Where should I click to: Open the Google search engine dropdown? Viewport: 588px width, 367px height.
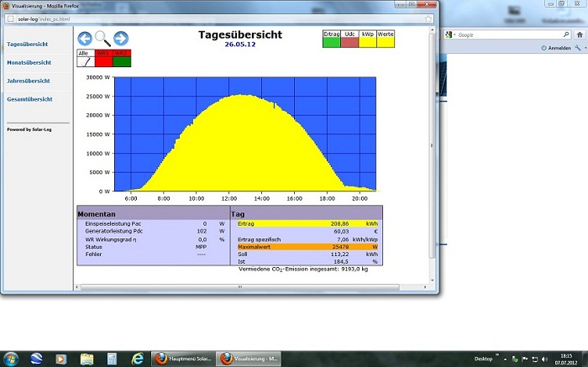[x=451, y=34]
